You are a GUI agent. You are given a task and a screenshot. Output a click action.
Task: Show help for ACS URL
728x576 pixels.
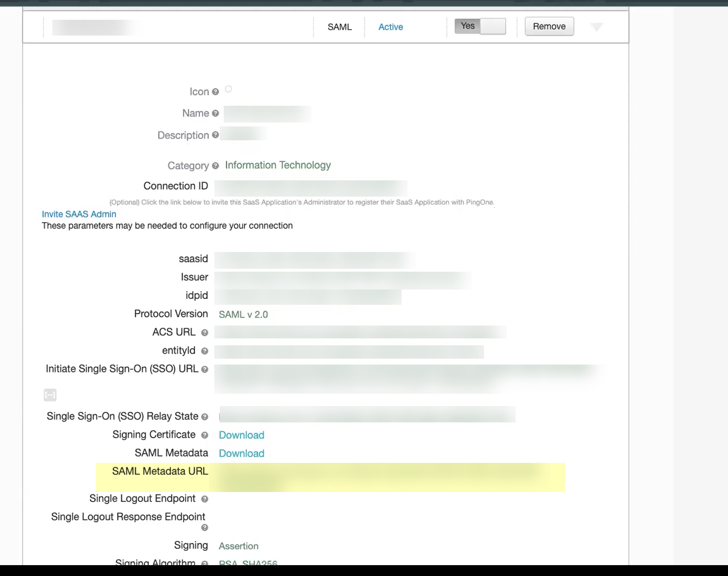(204, 333)
